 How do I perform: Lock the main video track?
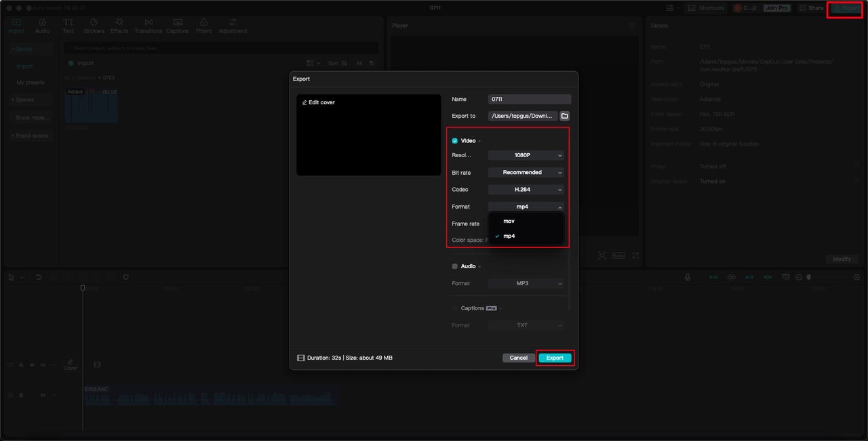21,365
